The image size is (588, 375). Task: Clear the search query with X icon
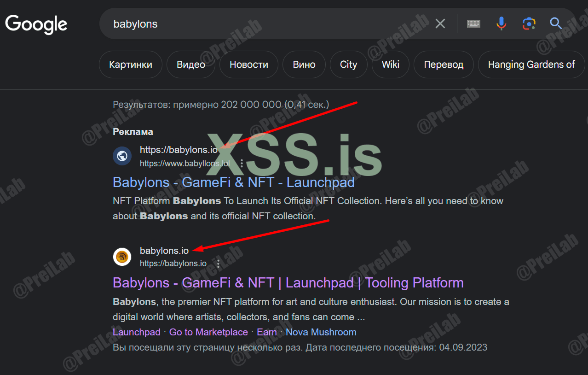(440, 23)
